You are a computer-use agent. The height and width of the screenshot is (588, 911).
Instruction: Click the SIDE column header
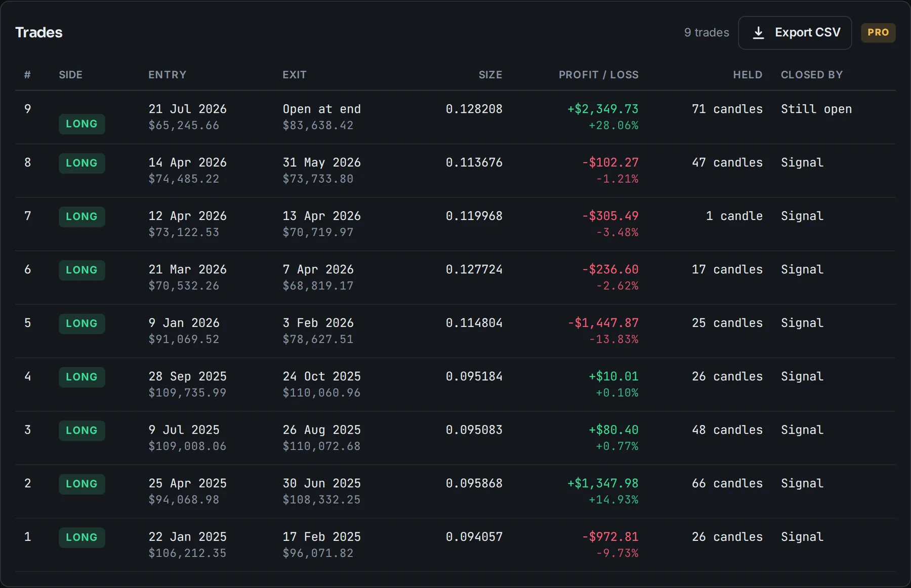click(70, 75)
